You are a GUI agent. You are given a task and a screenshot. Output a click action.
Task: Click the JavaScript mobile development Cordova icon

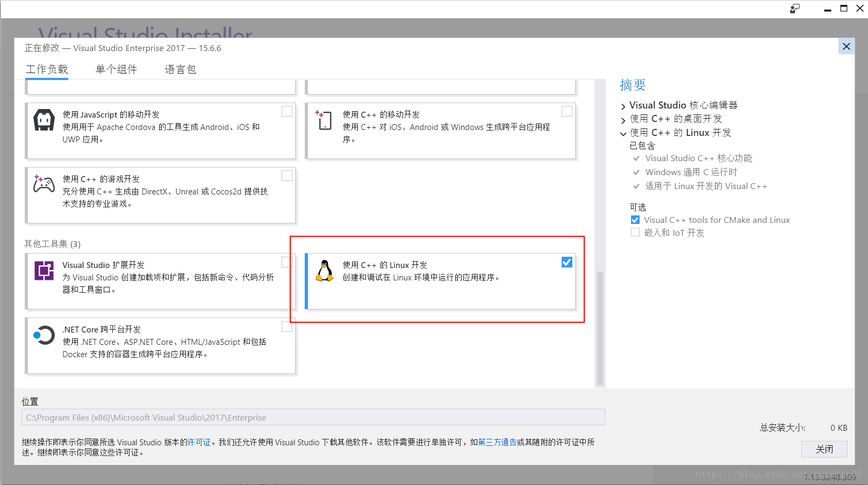(44, 120)
